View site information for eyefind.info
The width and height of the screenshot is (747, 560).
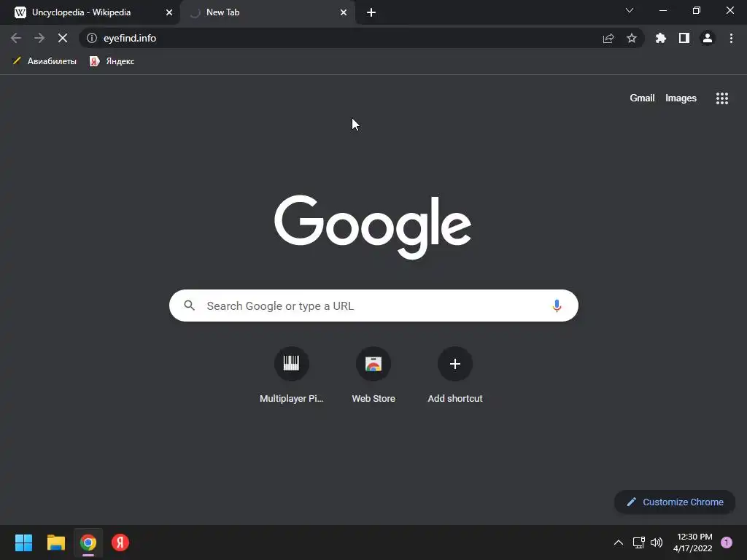[91, 38]
